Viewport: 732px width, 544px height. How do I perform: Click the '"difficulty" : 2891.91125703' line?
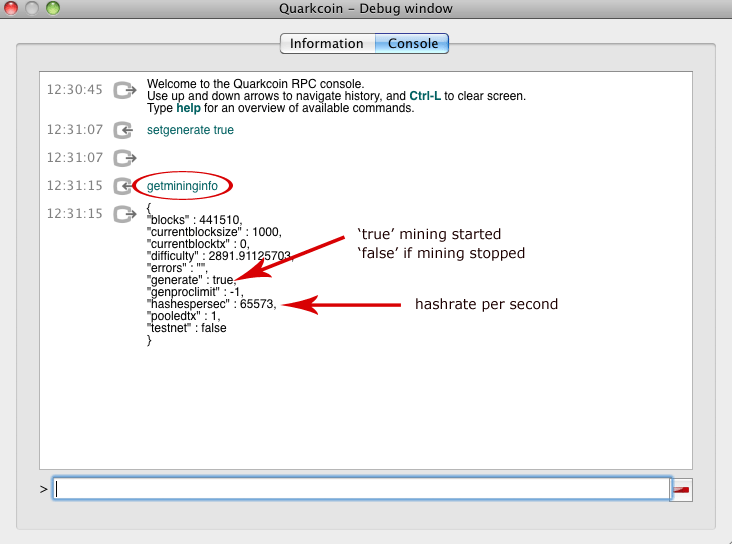point(220,256)
